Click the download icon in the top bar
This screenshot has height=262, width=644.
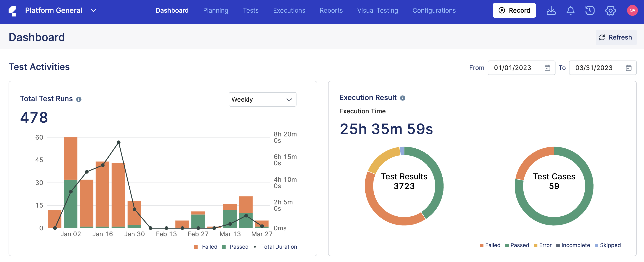551,10
